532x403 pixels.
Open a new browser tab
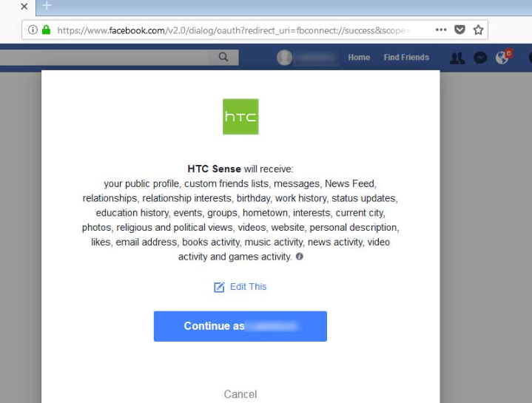47,5
